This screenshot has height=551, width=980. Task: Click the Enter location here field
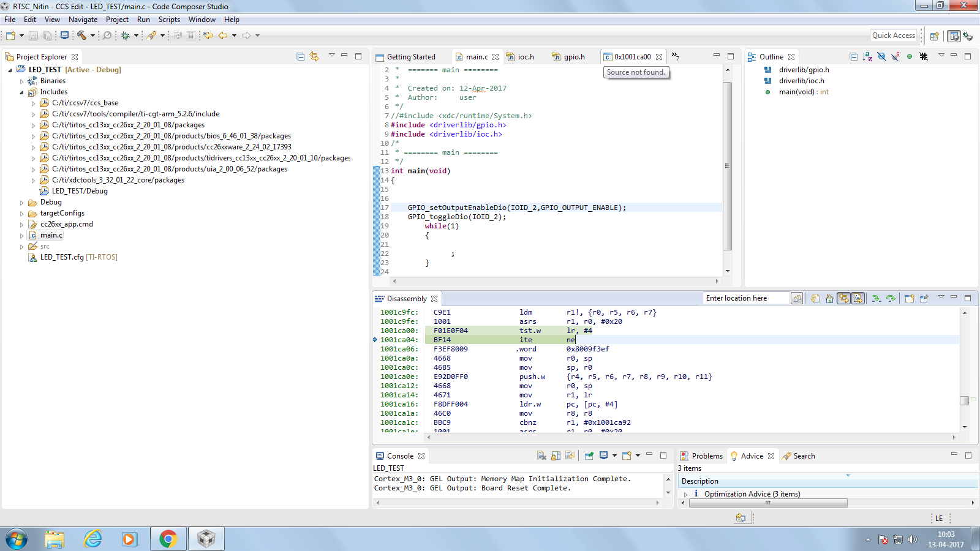pyautogui.click(x=745, y=298)
